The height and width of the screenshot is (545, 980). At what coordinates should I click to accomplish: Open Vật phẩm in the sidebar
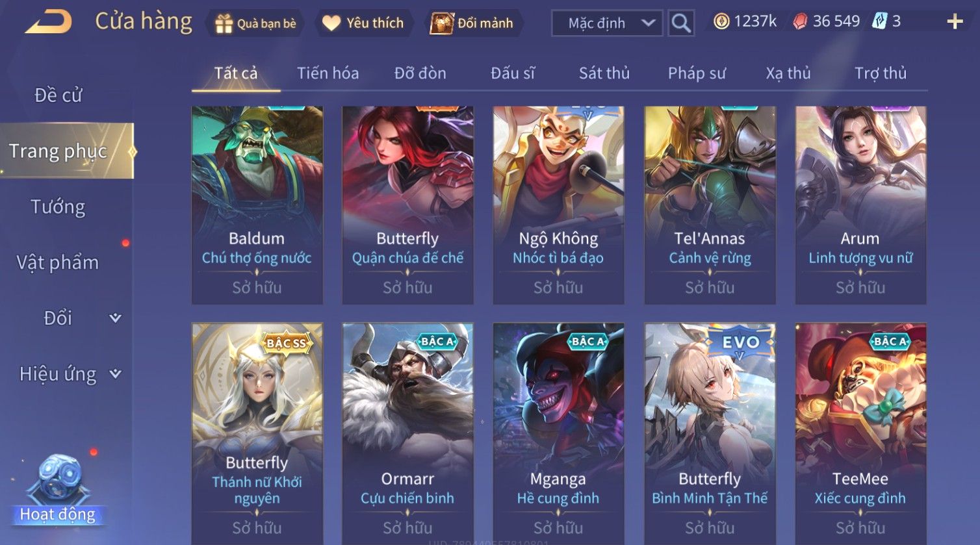58,262
